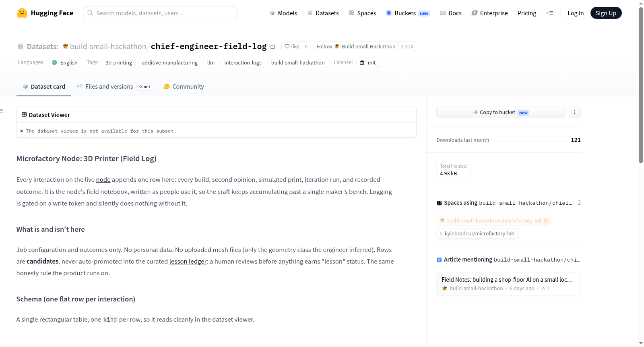Image resolution: width=644 pixels, height=347 pixels.
Task: Open the lesson ledger link
Action: (x=188, y=261)
